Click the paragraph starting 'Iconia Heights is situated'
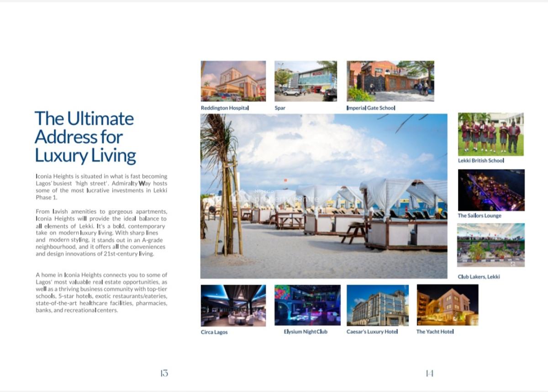Screen dimensions: 548x392 (101, 187)
